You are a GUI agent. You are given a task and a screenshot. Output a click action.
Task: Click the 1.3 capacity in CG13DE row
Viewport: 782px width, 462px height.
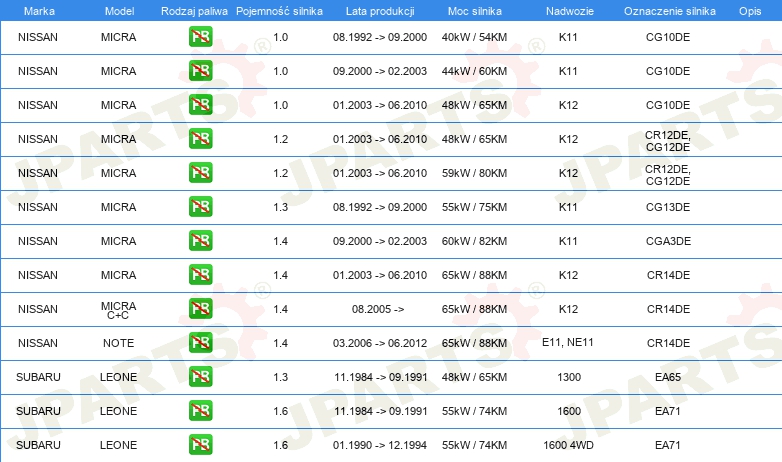pyautogui.click(x=280, y=207)
